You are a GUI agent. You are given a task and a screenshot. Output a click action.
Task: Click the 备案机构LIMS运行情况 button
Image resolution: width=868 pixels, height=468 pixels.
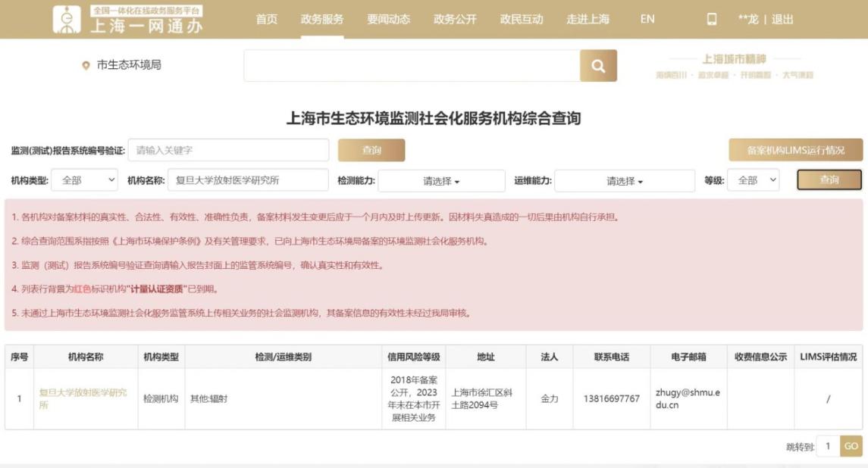795,150
